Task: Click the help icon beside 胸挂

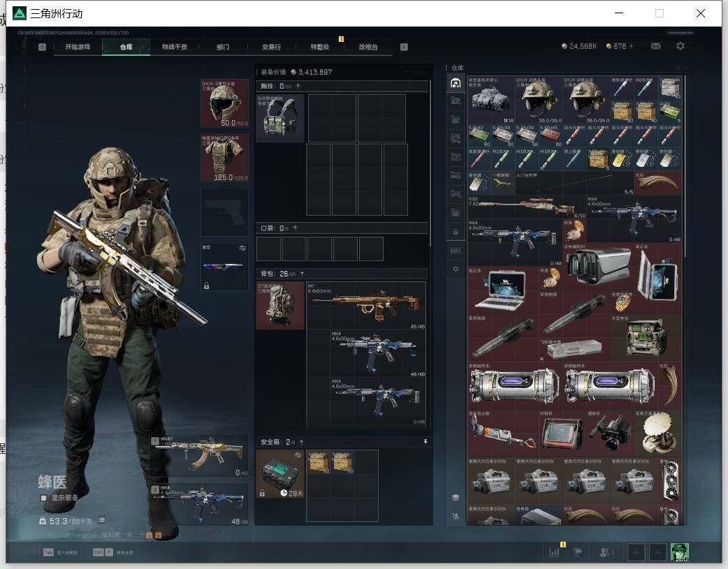Action: click(298, 87)
